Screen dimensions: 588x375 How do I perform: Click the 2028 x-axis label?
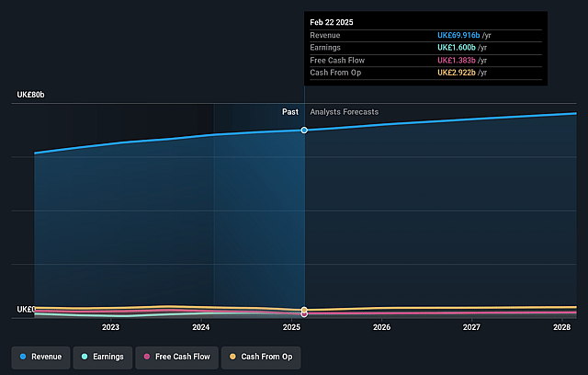pos(562,327)
